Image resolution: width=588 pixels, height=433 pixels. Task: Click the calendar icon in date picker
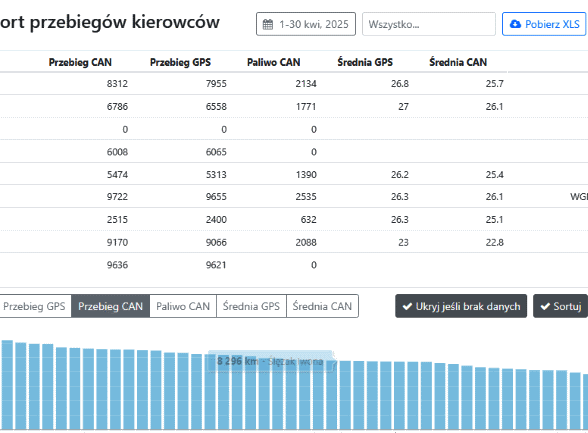[x=268, y=24]
